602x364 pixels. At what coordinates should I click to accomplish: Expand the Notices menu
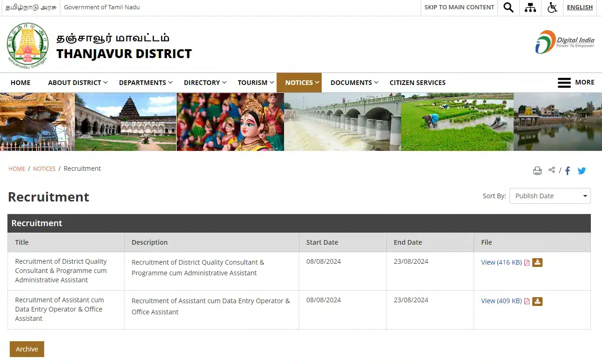tap(299, 83)
